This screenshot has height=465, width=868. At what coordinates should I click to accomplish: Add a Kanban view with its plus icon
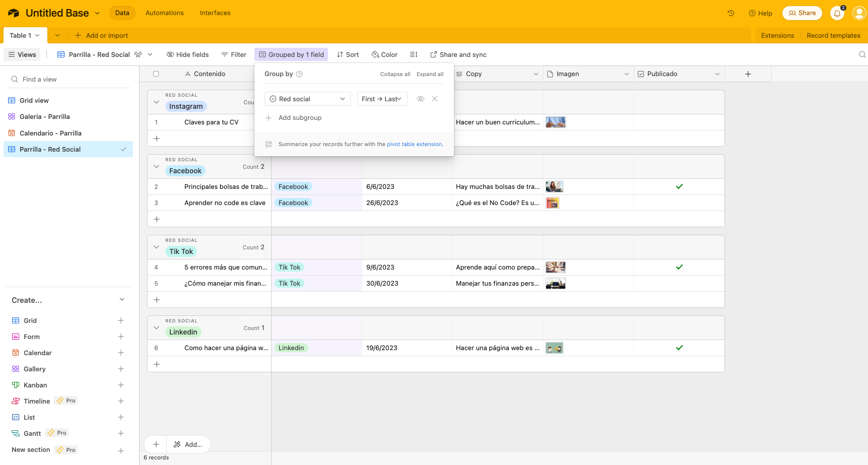click(x=121, y=385)
